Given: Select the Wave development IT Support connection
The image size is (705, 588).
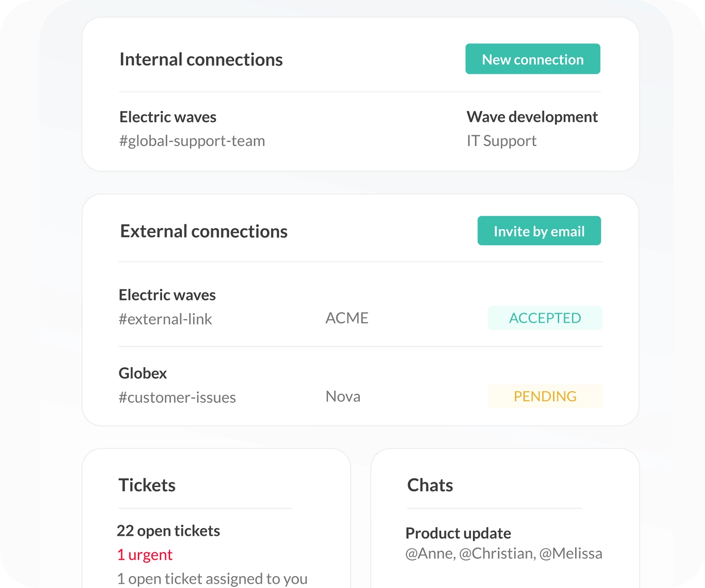Looking at the screenshot, I should 532,117.
